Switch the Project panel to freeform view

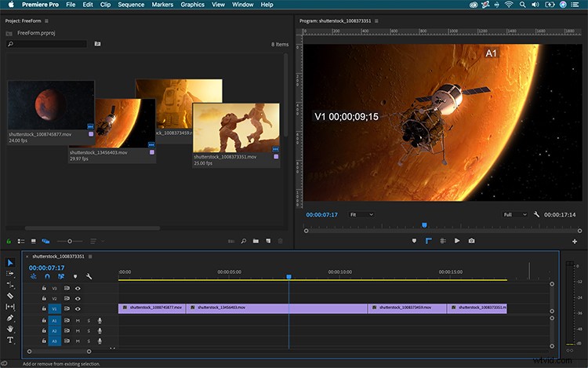point(45,241)
